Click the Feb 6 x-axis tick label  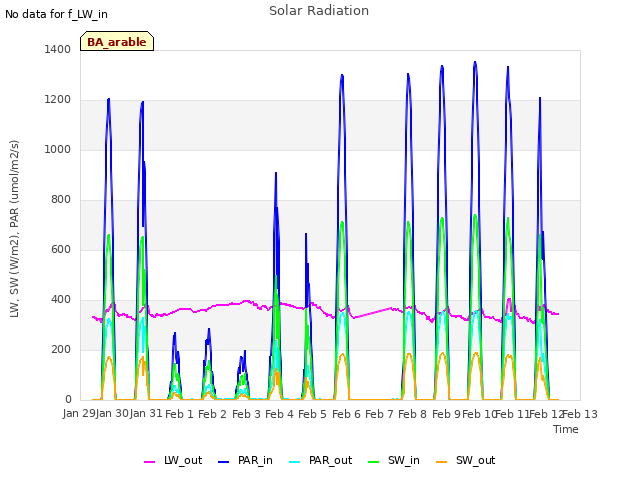[x=346, y=414]
